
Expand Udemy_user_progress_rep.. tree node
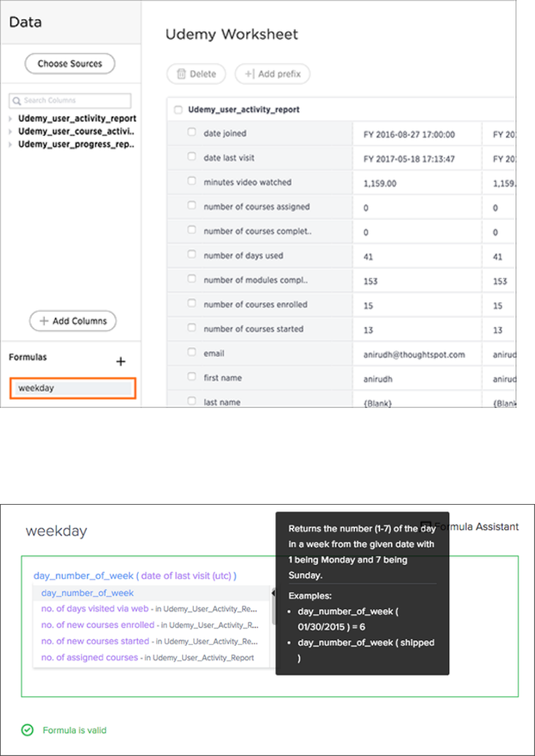coord(10,144)
